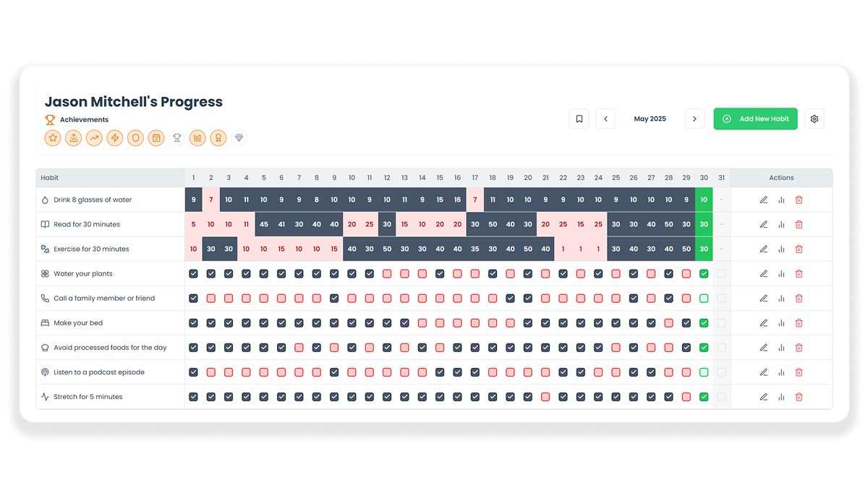Select day 30 green cell for water habit
Image resolution: width=868 pixels, height=488 pixels.
[x=703, y=199]
